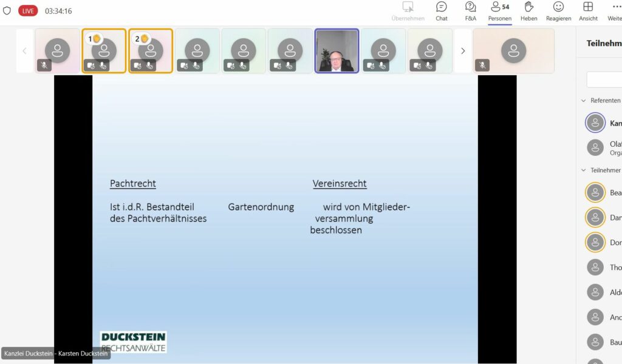The image size is (622, 364).
Task: Select the speaker's video thumbnail
Action: point(337,51)
